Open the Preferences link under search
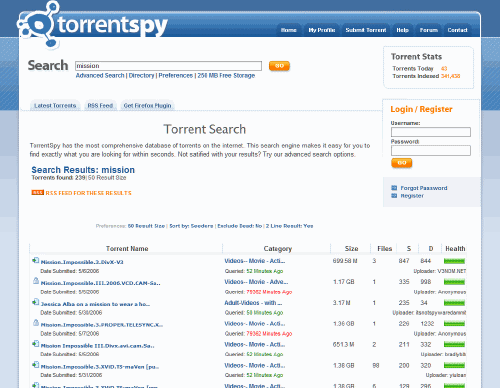This screenshot has height=388, width=500. tap(176, 76)
